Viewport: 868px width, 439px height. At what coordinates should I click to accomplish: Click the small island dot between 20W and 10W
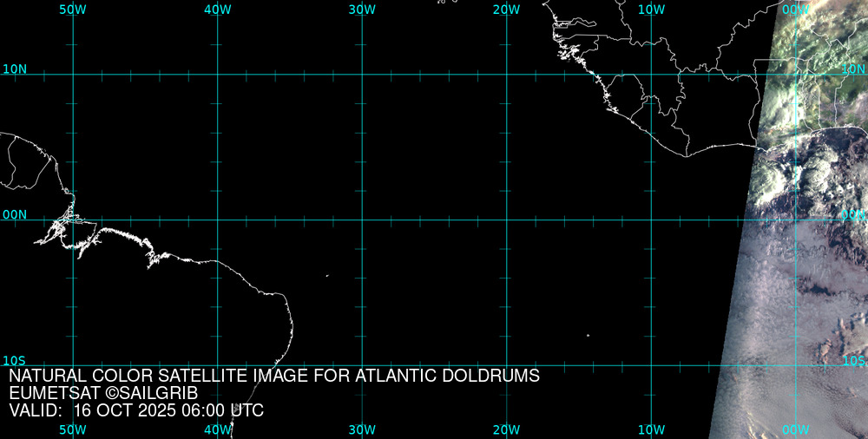pyautogui.click(x=588, y=335)
